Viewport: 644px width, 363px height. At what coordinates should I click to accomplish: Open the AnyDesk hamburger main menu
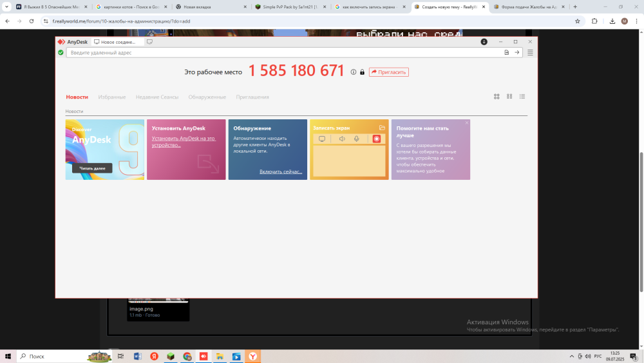[x=530, y=53]
